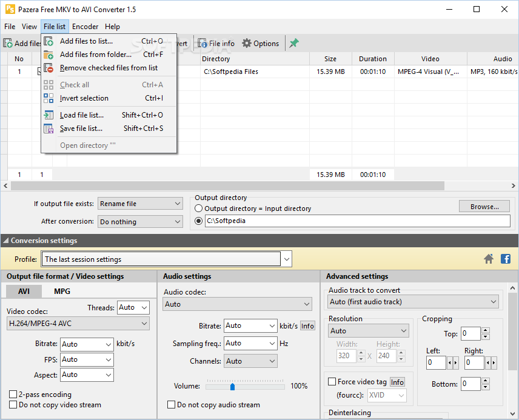Click the Size column header
This screenshot has height=420, width=519.
pos(330,59)
